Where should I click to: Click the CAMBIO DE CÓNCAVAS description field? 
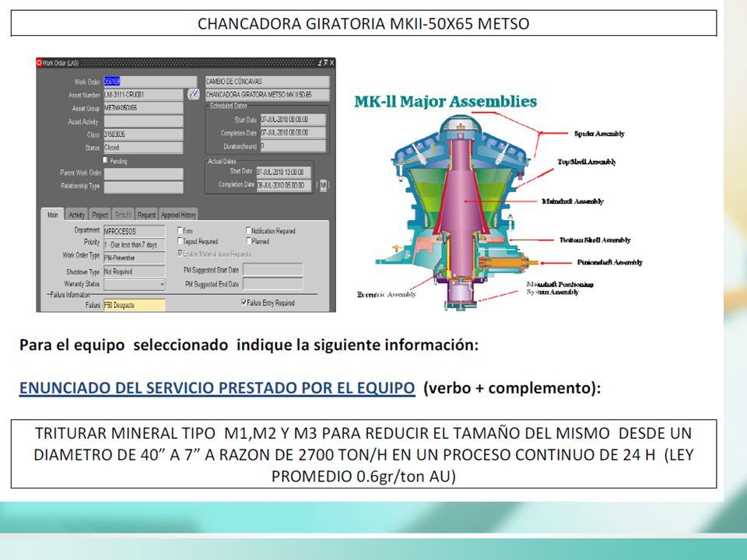pos(267,82)
